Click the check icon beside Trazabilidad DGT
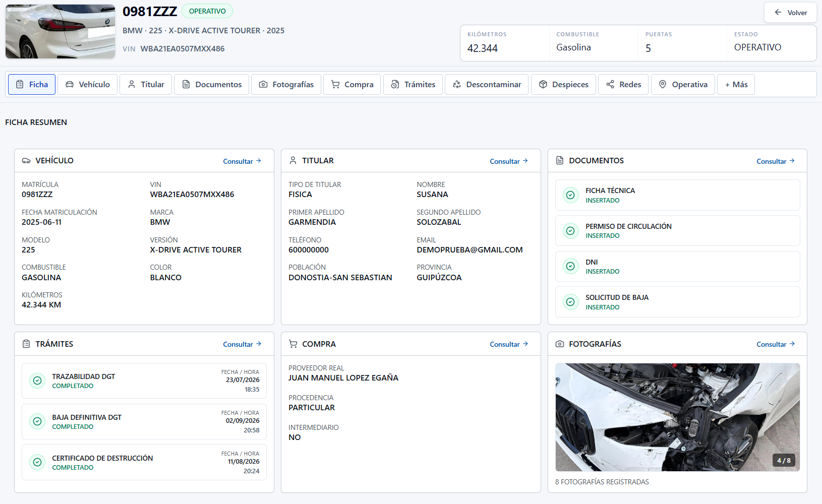 tap(37, 381)
